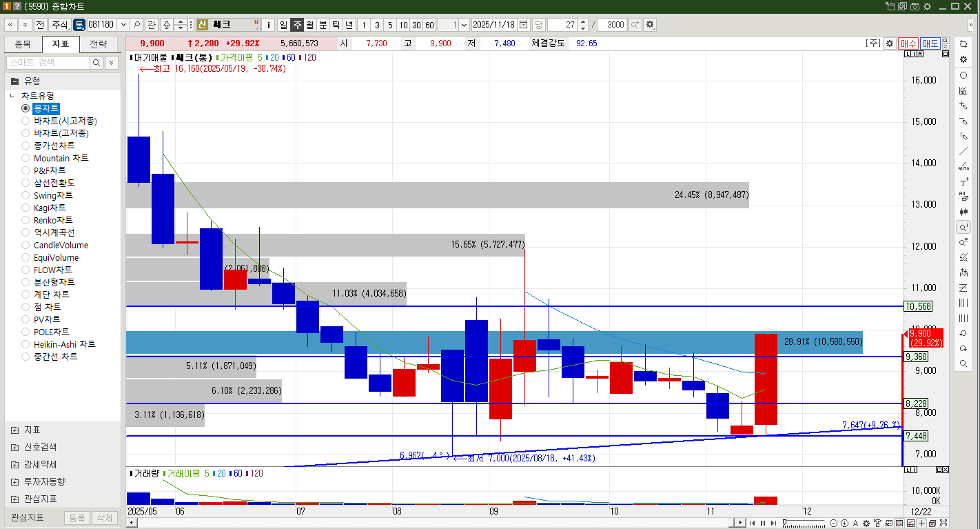Click the stock search magnifier icon
Viewport: 980px width, 529px height.
tap(136, 25)
